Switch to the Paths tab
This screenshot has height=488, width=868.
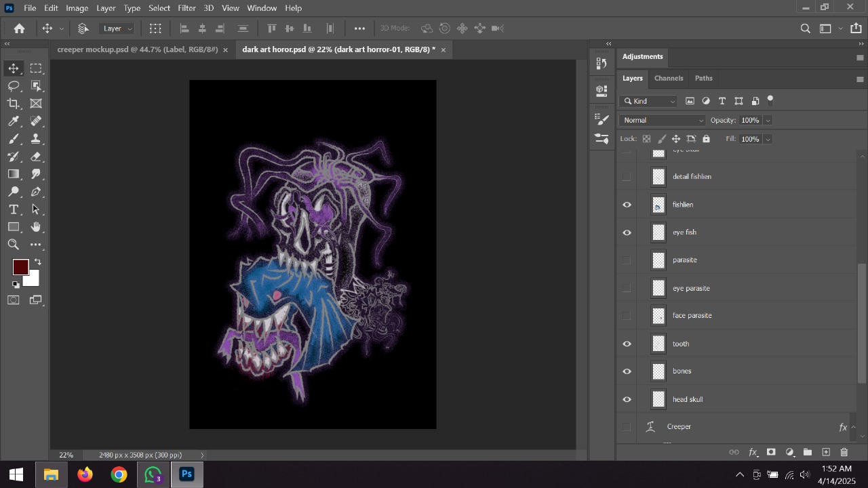point(703,78)
